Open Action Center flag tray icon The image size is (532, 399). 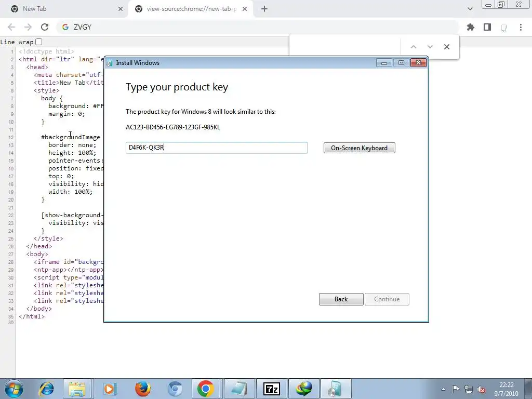[456, 389]
